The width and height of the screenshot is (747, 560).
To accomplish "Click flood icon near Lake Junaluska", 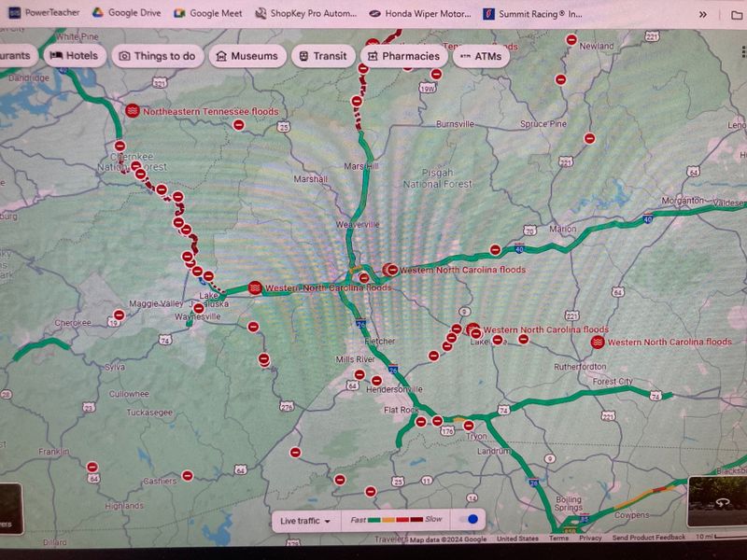I will [255, 287].
